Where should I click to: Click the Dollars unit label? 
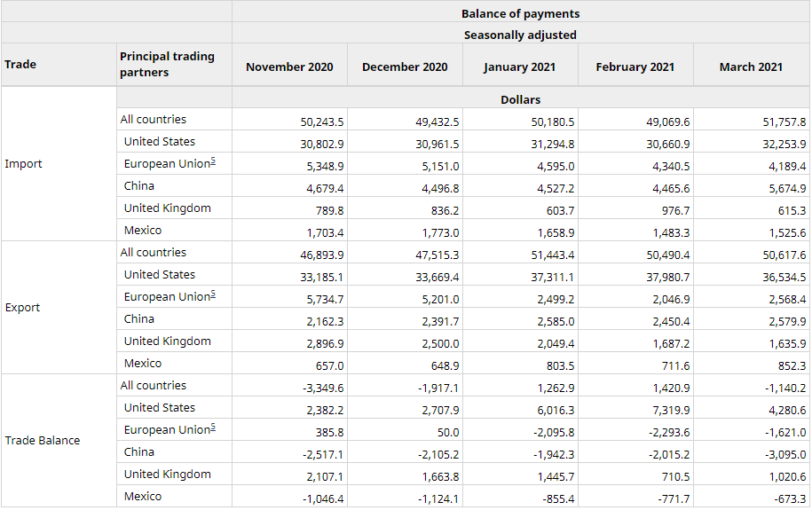pyautogui.click(x=520, y=99)
